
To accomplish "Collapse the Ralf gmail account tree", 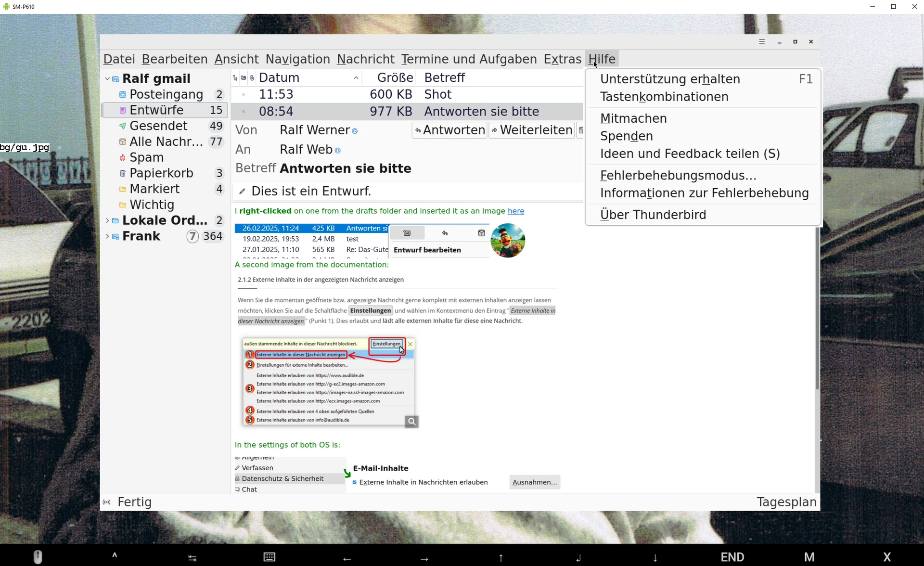I will coord(107,78).
